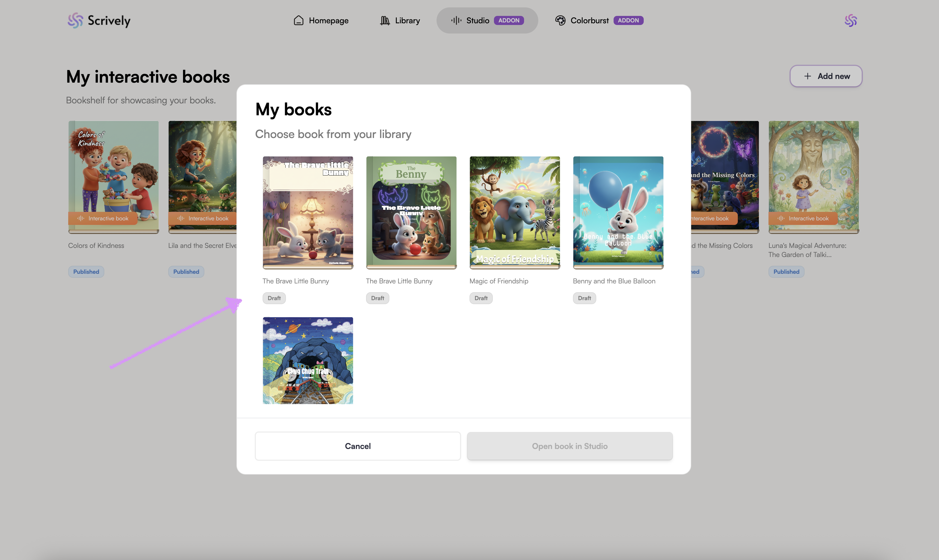Click the Scrively swirl logo icon
939x560 pixels.
[75, 20]
